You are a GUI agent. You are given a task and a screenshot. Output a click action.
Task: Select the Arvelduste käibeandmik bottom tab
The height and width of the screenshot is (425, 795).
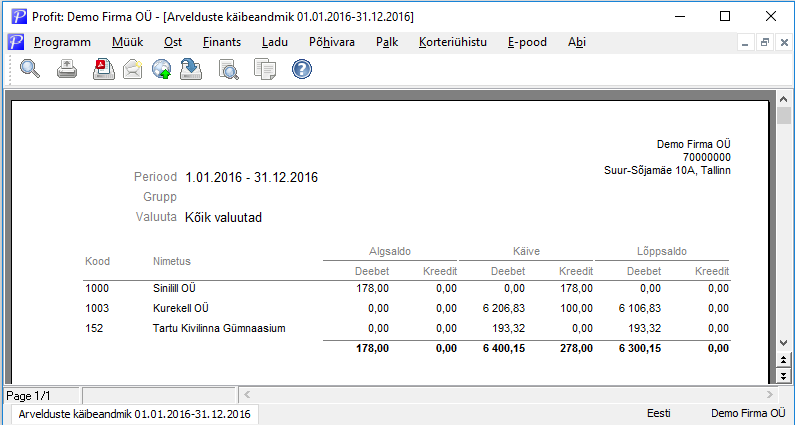134,414
